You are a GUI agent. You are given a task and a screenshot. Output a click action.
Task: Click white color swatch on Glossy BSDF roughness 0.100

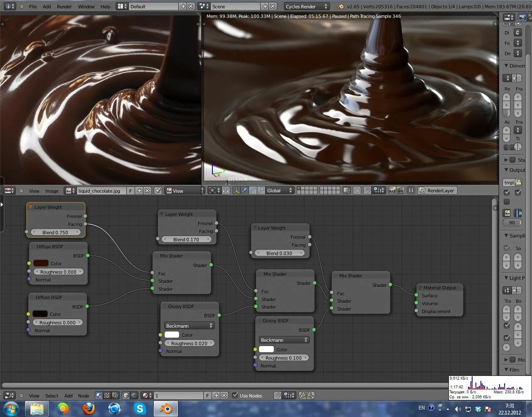[x=266, y=349]
